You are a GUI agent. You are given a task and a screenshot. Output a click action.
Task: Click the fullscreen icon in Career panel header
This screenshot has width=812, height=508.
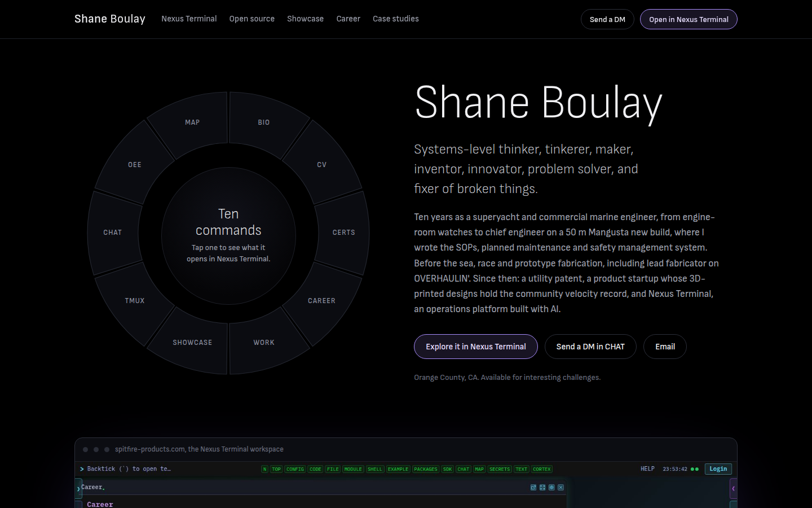pyautogui.click(x=542, y=487)
